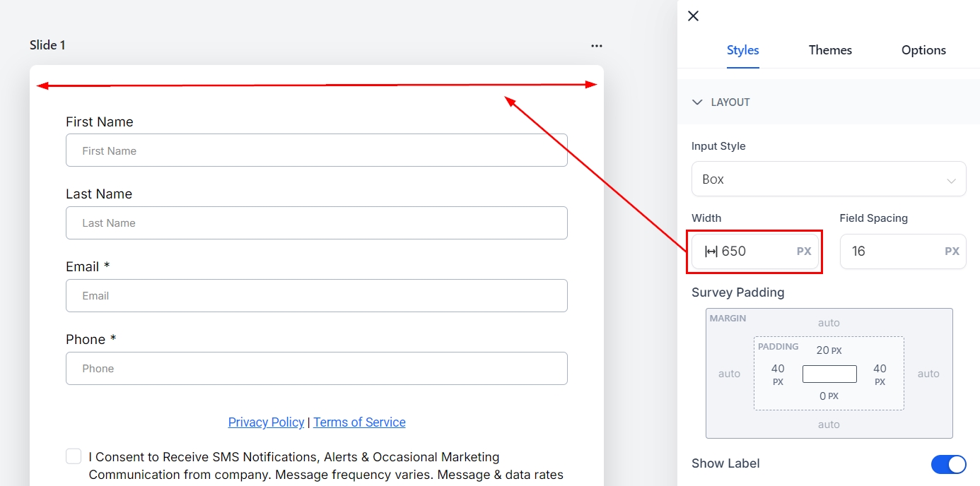Open the Terms of Service link

(359, 422)
